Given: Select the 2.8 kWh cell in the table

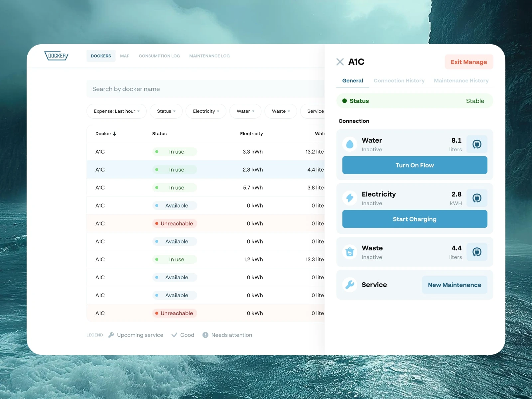Looking at the screenshot, I should point(253,170).
